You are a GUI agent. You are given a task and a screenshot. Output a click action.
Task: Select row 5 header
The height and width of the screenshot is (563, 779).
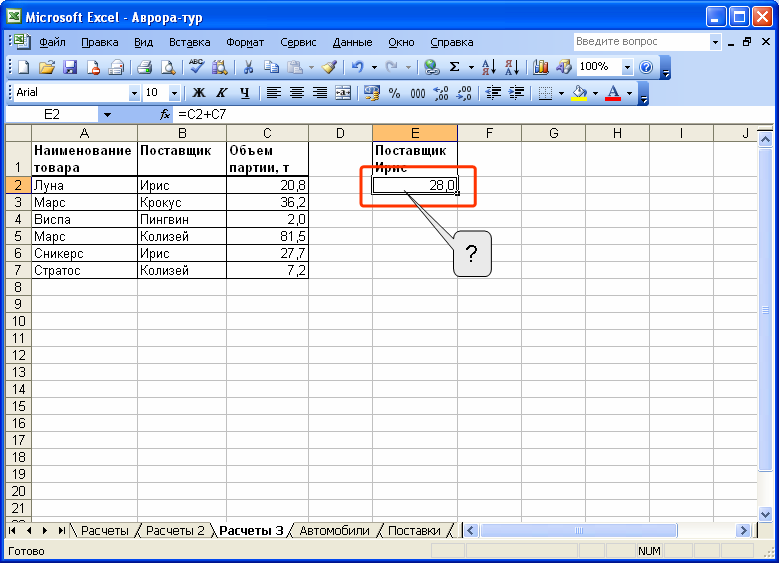(18, 237)
